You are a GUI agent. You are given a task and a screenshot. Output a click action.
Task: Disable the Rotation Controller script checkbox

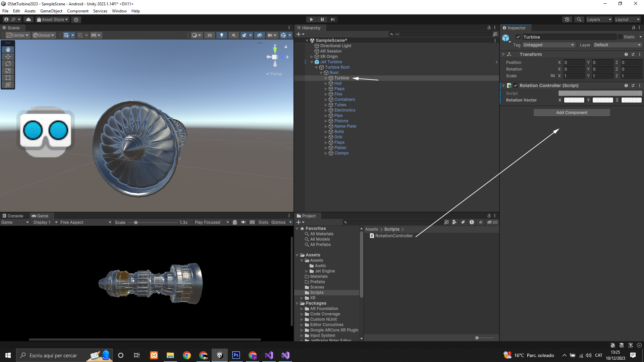[x=516, y=85]
